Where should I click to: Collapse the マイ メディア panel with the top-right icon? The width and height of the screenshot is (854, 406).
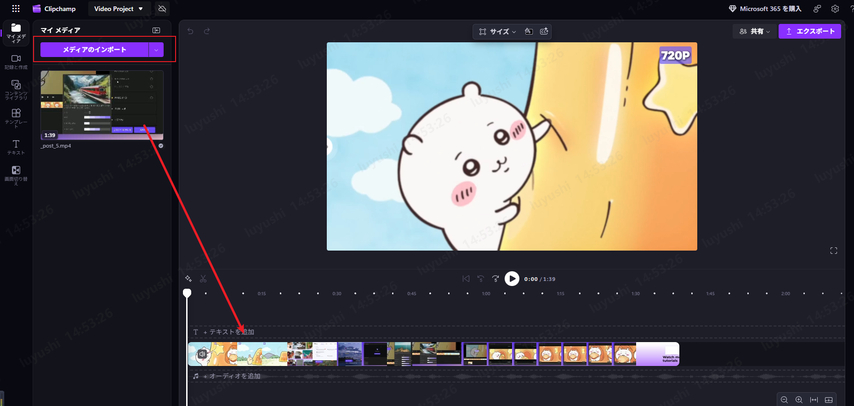[156, 31]
